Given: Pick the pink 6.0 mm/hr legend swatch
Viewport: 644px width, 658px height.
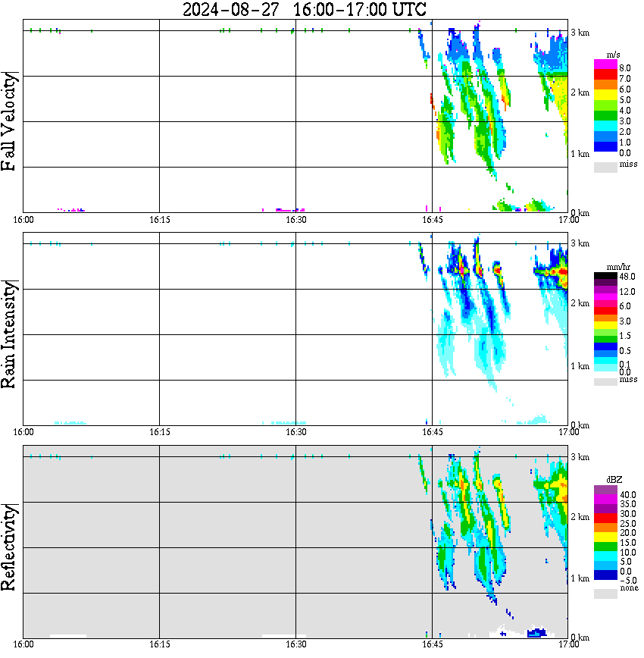Looking at the screenshot, I should [x=605, y=304].
